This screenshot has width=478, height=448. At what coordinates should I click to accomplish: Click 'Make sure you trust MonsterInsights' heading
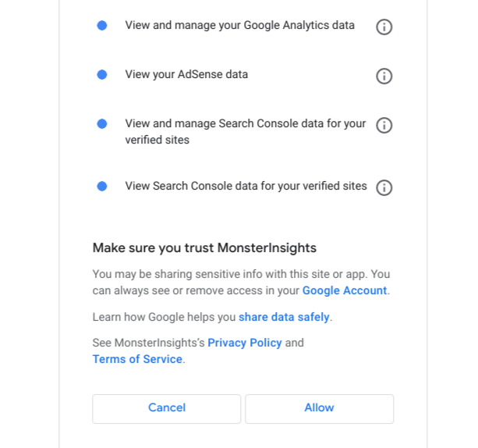coord(204,247)
